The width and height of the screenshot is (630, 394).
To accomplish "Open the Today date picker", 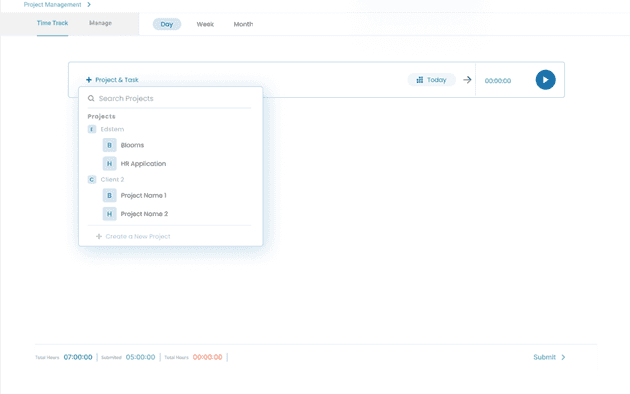I will tap(432, 80).
